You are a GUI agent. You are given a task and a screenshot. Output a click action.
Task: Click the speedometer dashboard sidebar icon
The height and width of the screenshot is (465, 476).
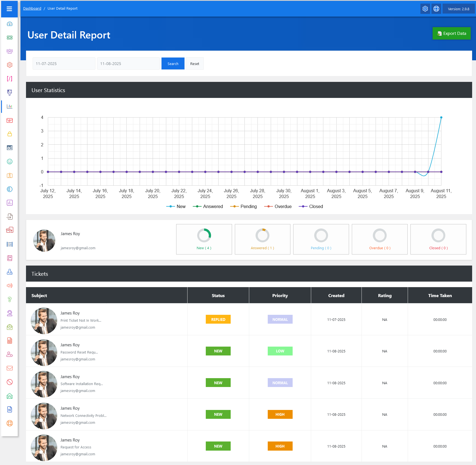pos(10,24)
